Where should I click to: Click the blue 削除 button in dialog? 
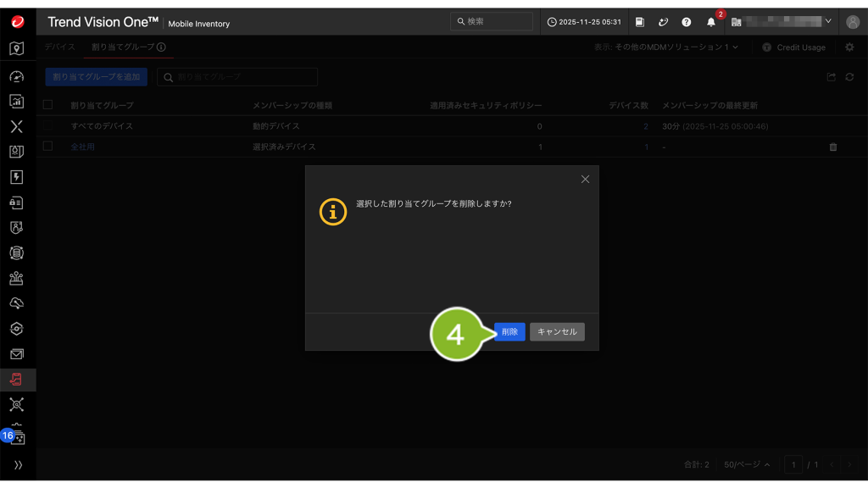[509, 332]
